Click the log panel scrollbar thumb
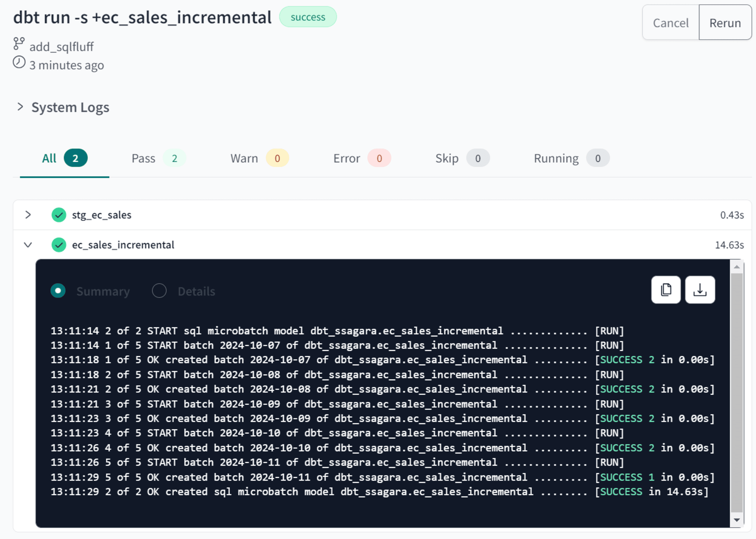The height and width of the screenshot is (539, 756). click(x=737, y=393)
